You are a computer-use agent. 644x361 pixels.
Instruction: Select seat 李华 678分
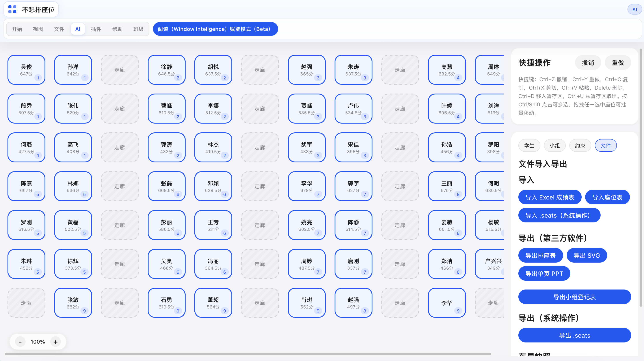pos(307,186)
